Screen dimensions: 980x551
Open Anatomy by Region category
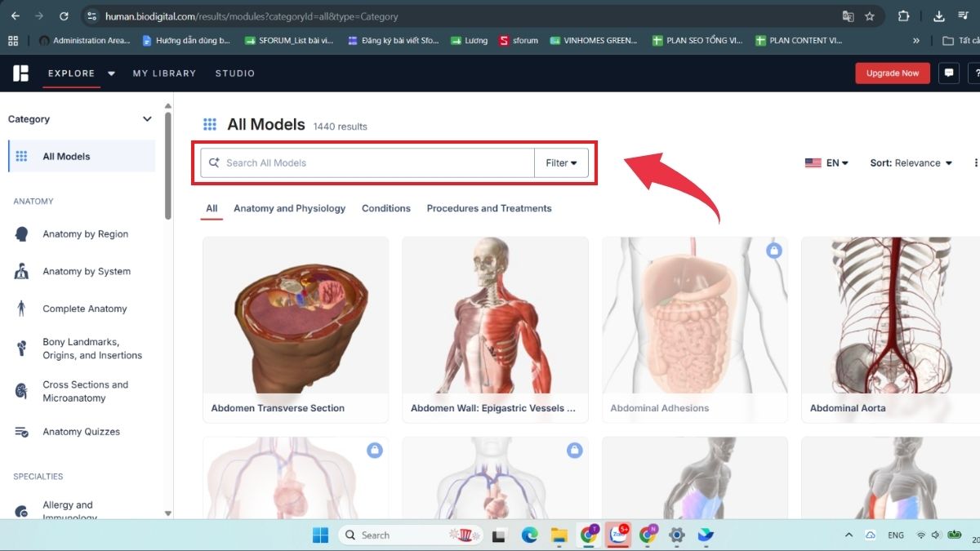coord(85,234)
